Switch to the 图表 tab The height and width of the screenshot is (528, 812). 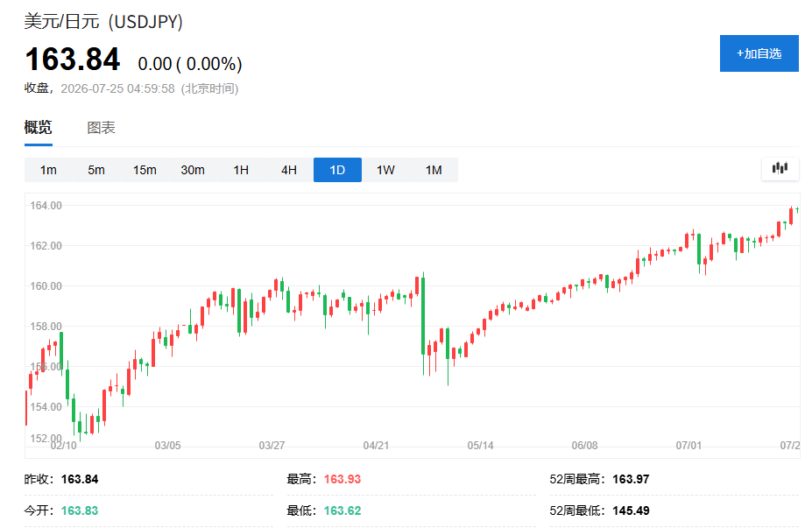coord(101,127)
